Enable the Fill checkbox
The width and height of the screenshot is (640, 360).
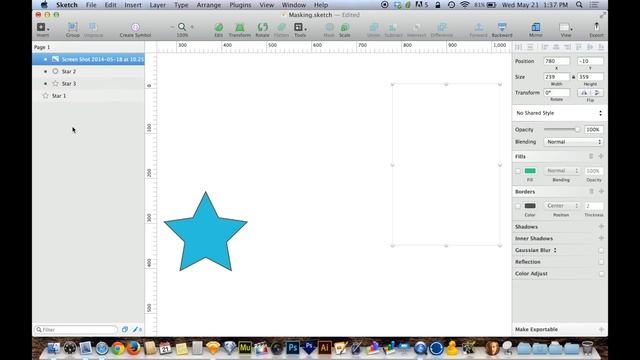(518, 171)
